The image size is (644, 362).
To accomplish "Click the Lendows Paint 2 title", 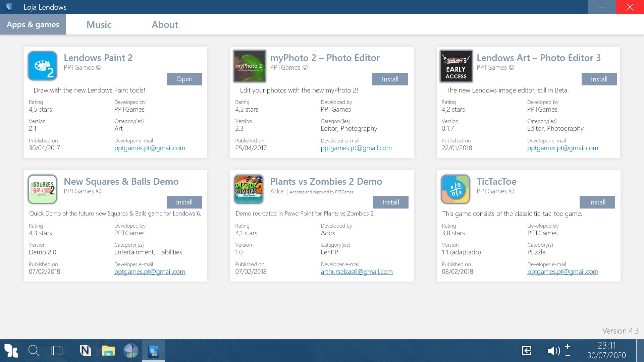I will (x=98, y=58).
